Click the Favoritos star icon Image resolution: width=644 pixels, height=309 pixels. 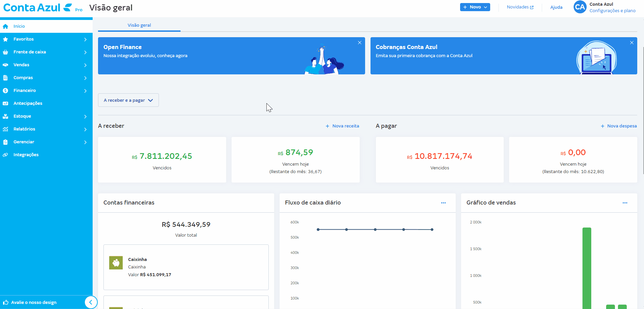5,39
